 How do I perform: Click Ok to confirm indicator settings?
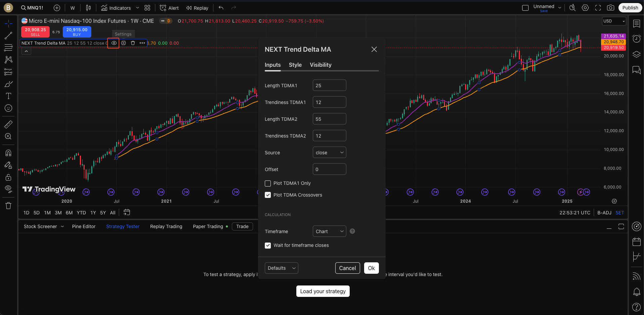tap(371, 268)
